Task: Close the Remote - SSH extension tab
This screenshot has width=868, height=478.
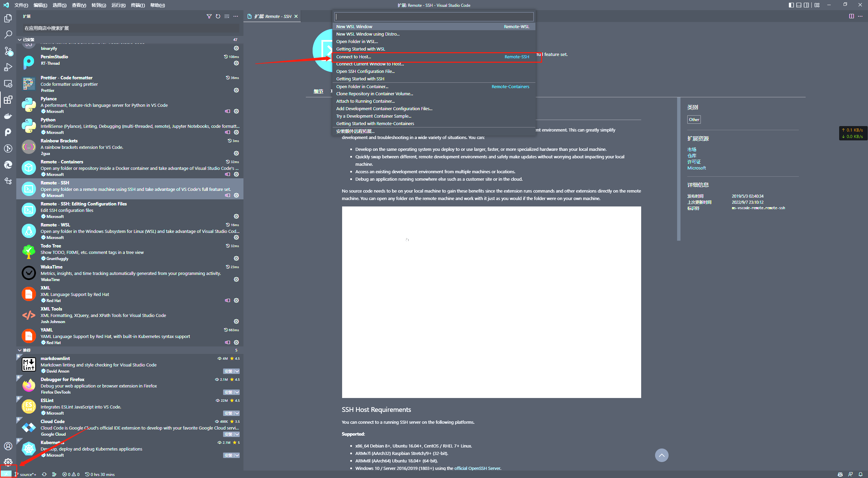Action: pyautogui.click(x=296, y=16)
